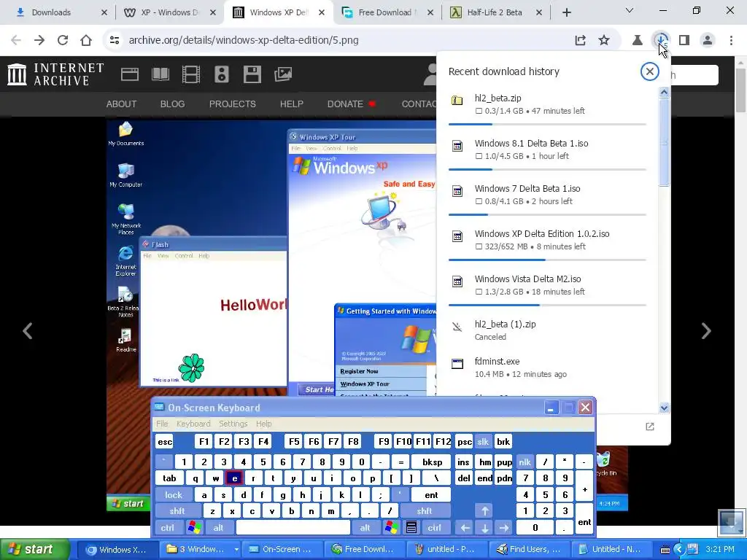747x560 pixels.
Task: Click download list scroll-up arrow
Action: click(664, 93)
